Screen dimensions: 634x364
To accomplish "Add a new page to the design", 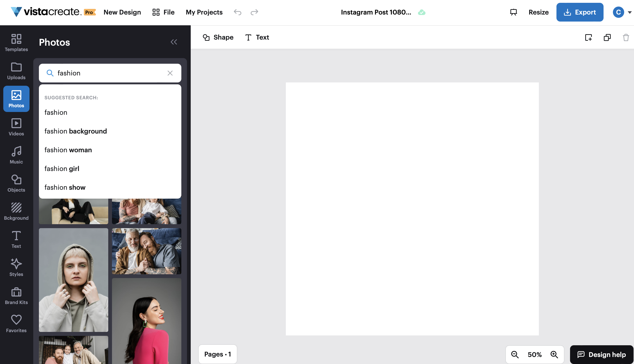I will (589, 37).
